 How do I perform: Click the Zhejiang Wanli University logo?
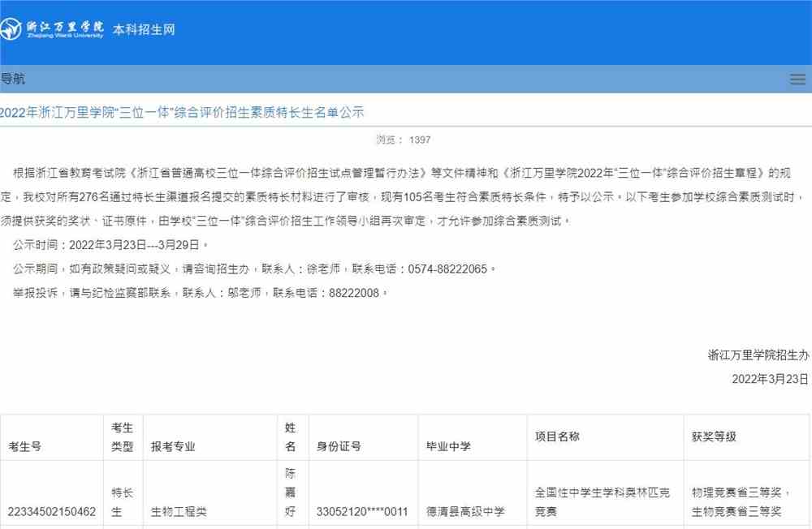(x=52, y=29)
